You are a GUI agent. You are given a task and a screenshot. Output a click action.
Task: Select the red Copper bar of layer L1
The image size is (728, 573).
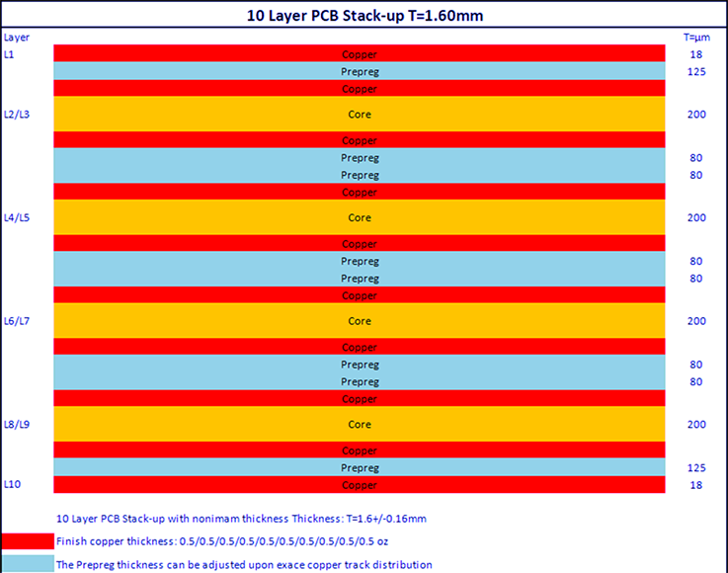(x=360, y=53)
